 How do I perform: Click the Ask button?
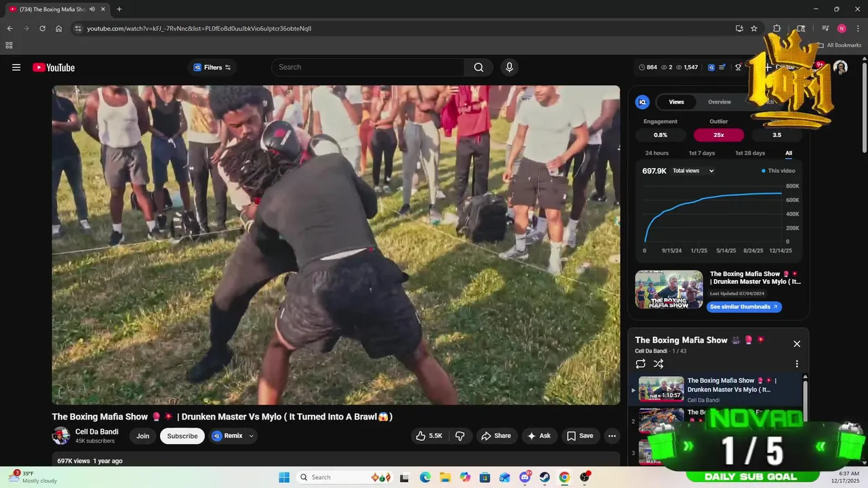pos(539,436)
